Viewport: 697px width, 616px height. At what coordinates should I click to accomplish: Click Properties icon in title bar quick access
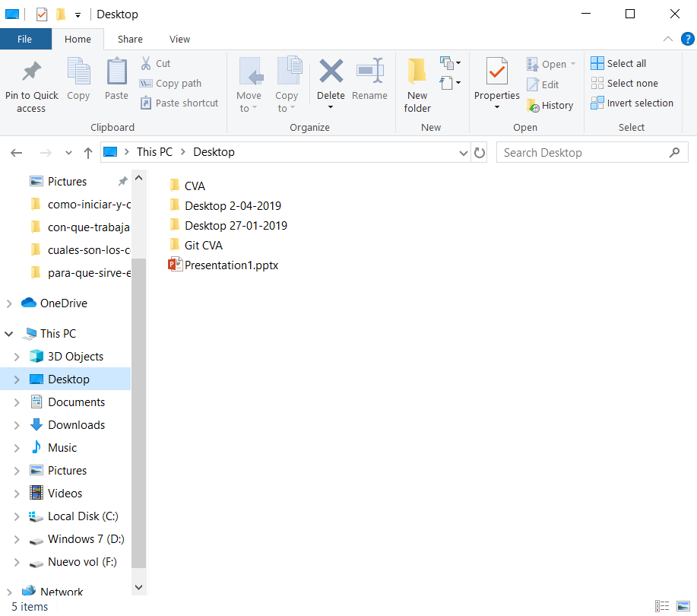41,14
